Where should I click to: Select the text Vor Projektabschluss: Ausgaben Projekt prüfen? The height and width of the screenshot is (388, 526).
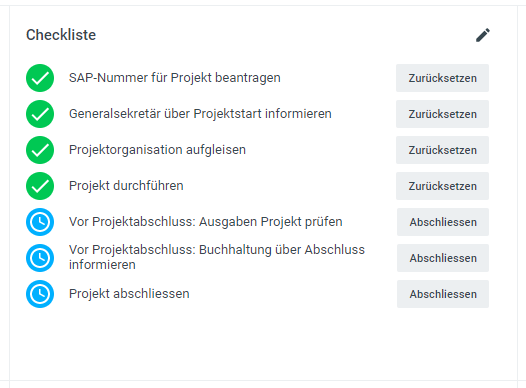[x=206, y=222]
